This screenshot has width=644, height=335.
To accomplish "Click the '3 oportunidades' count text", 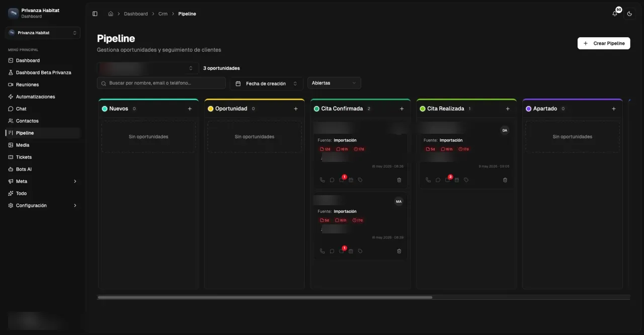I will (x=221, y=68).
